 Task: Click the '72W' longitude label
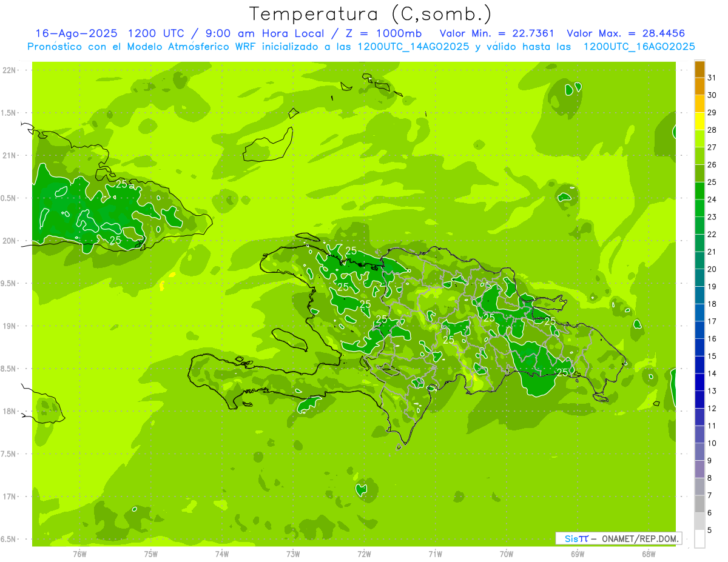click(364, 554)
